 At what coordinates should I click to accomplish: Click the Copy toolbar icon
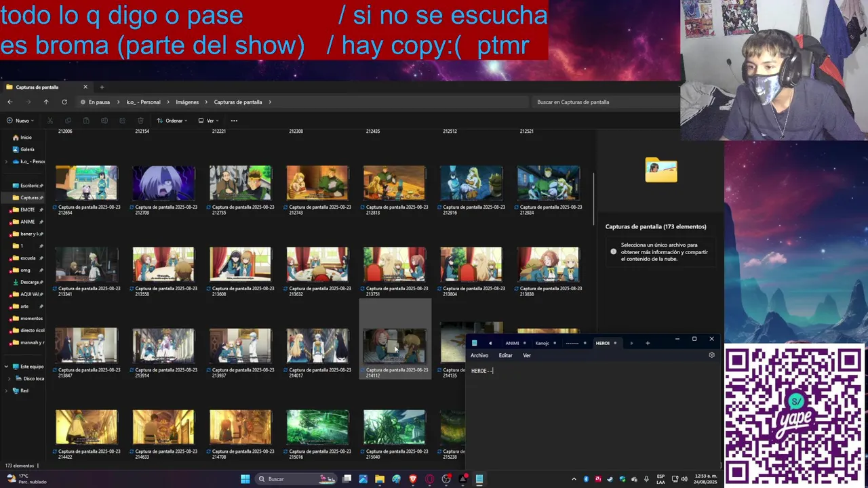pyautogui.click(x=68, y=121)
